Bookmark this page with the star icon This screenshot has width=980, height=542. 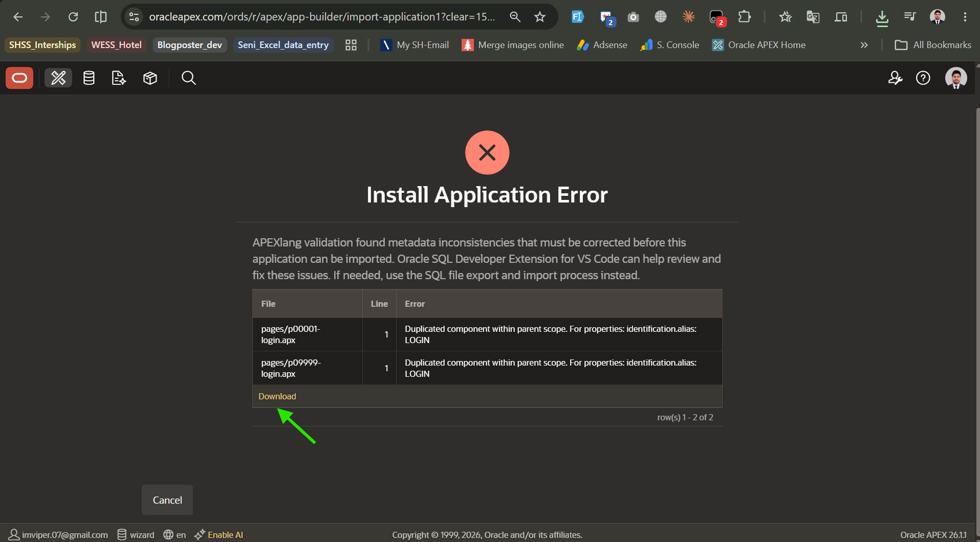(540, 17)
